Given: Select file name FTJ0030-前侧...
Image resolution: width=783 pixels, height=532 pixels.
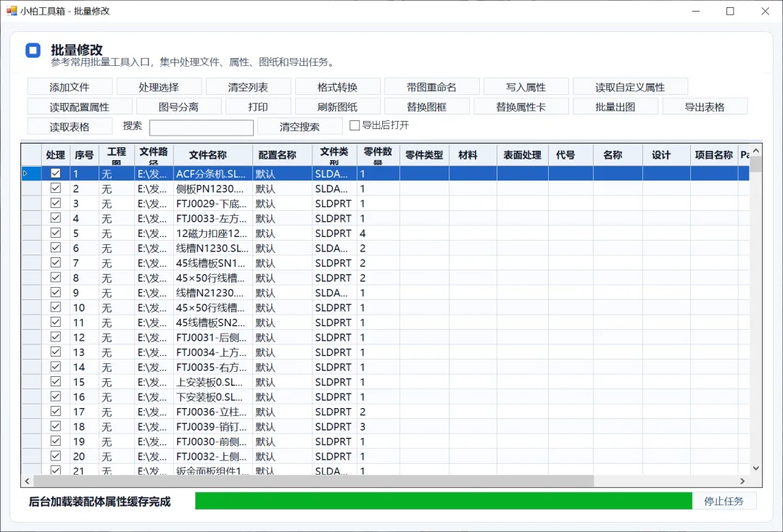Looking at the screenshot, I should coord(213,441).
